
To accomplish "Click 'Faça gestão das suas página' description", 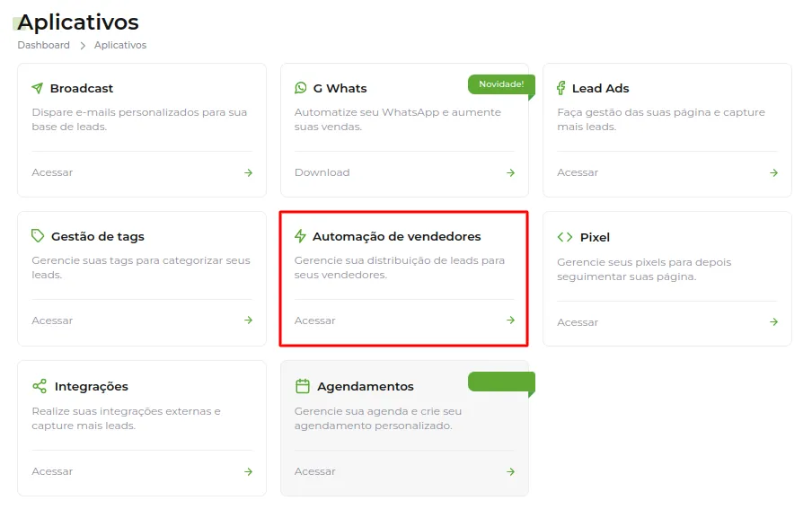I will (x=661, y=119).
